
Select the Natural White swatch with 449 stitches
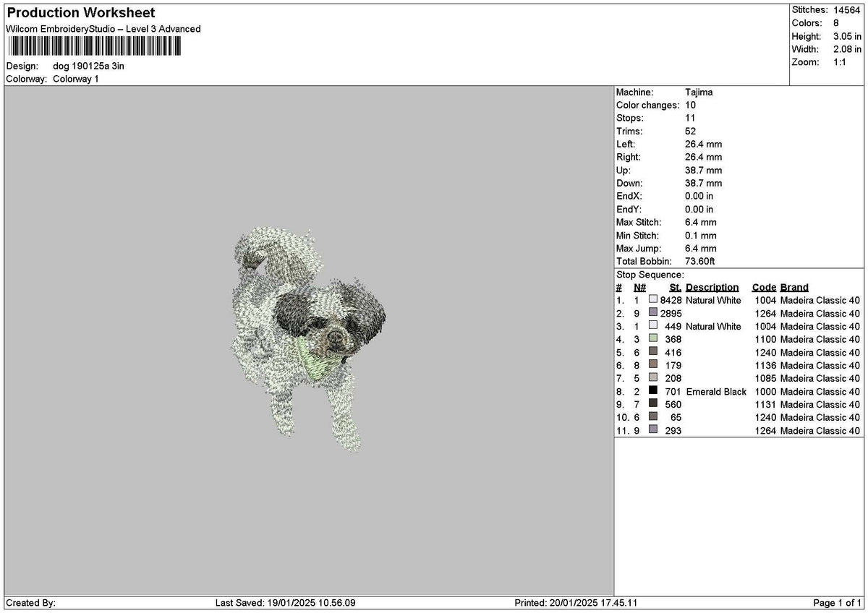coord(653,326)
